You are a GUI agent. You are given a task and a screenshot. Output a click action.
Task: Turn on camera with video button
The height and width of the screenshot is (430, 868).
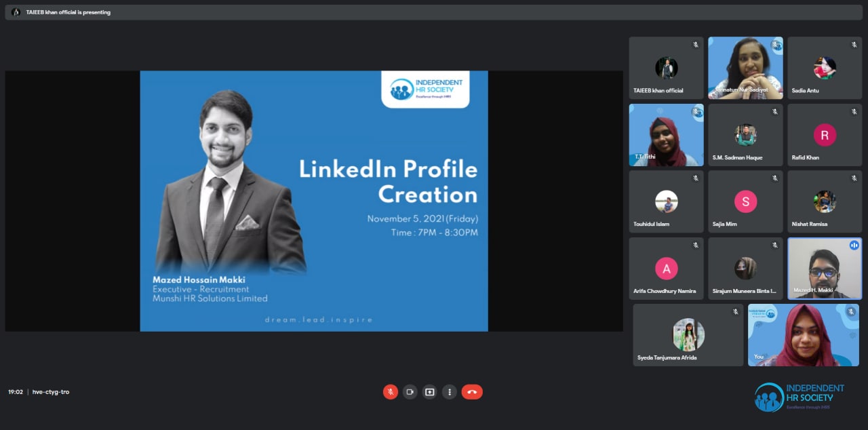click(410, 391)
